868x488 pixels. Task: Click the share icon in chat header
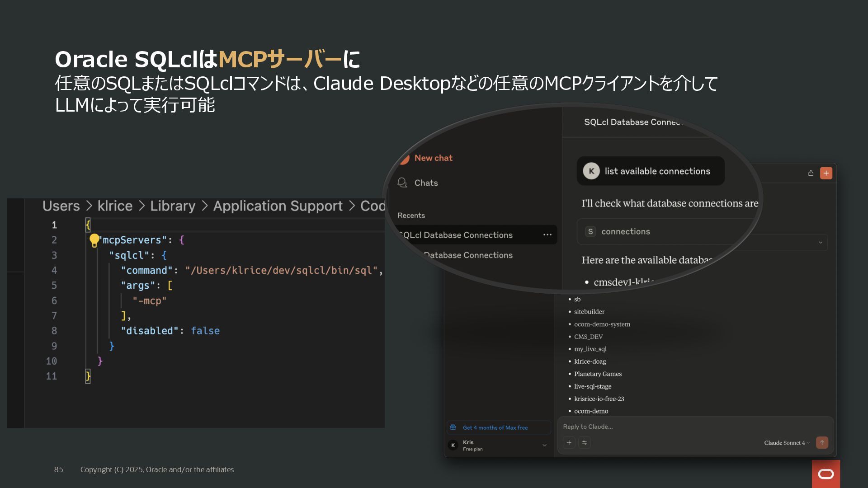[811, 173]
